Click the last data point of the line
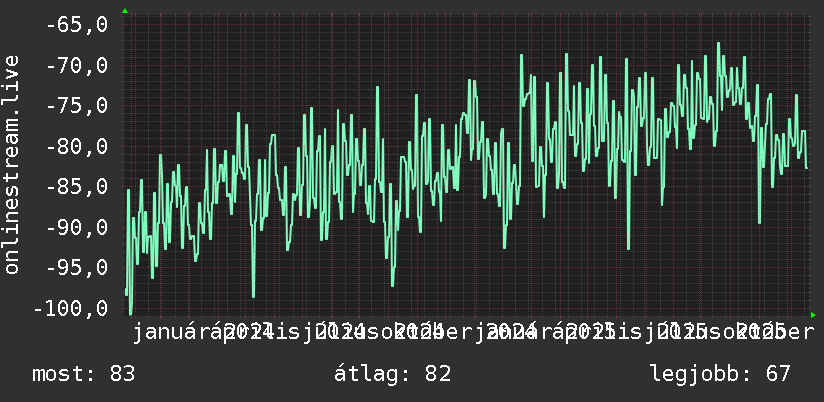 tap(807, 168)
